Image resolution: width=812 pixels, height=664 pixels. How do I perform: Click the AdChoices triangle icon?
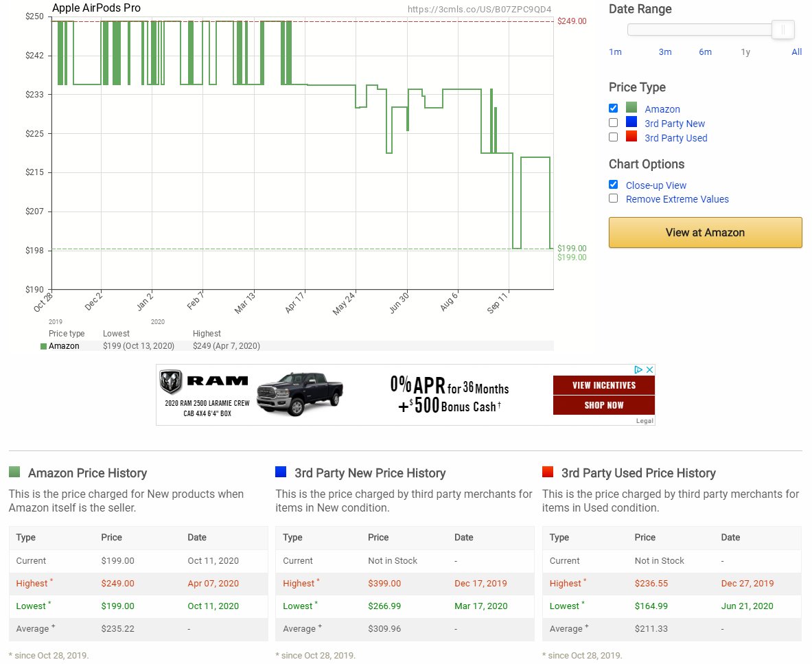(638, 369)
